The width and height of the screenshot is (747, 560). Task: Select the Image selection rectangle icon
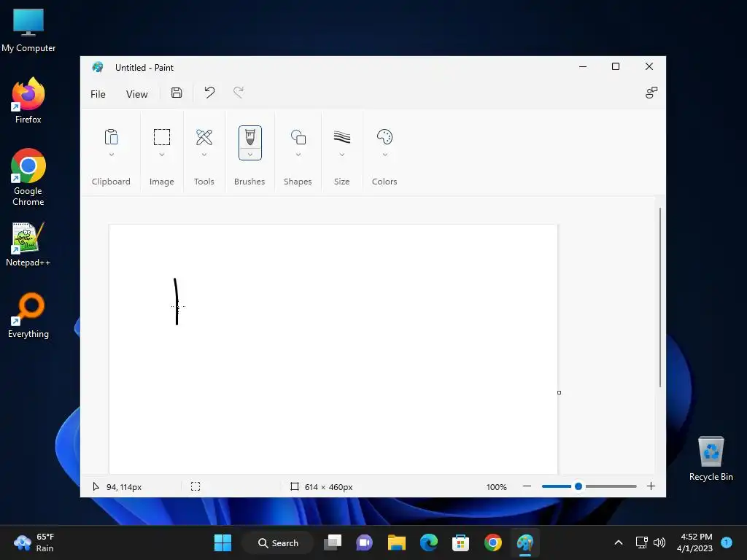[x=161, y=137]
